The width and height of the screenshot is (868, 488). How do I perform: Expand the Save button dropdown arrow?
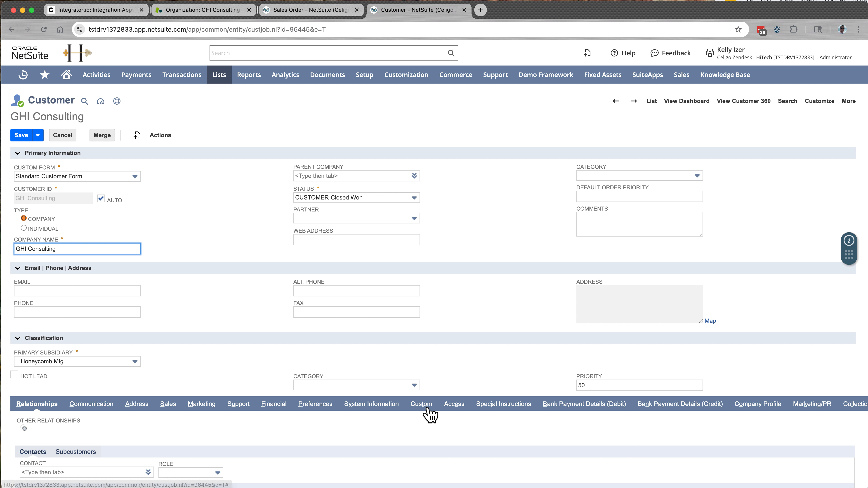point(37,135)
